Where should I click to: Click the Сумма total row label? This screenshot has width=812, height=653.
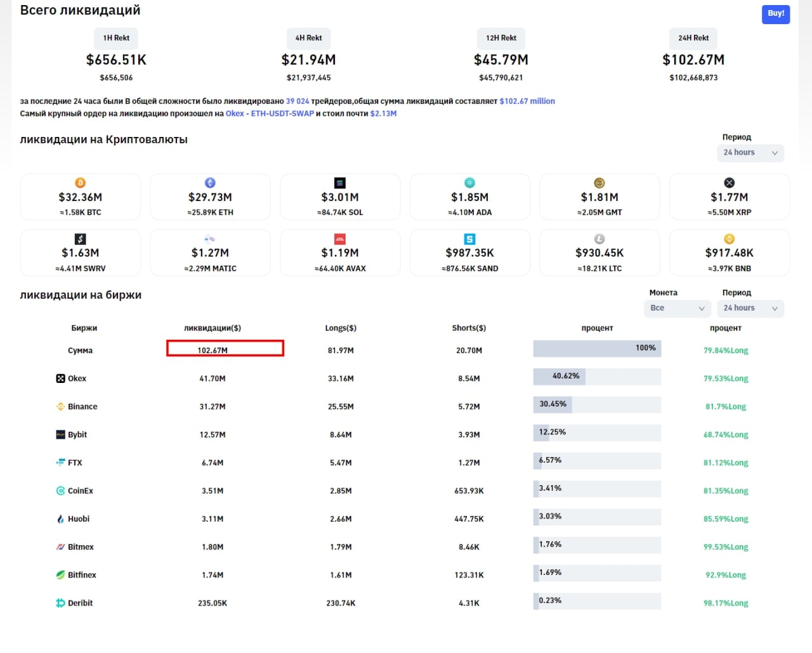click(x=81, y=351)
